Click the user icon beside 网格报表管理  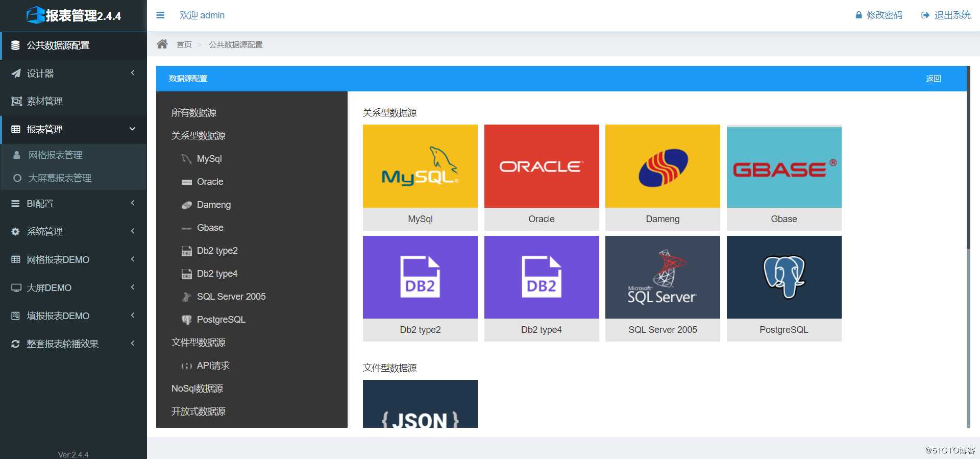pos(17,155)
